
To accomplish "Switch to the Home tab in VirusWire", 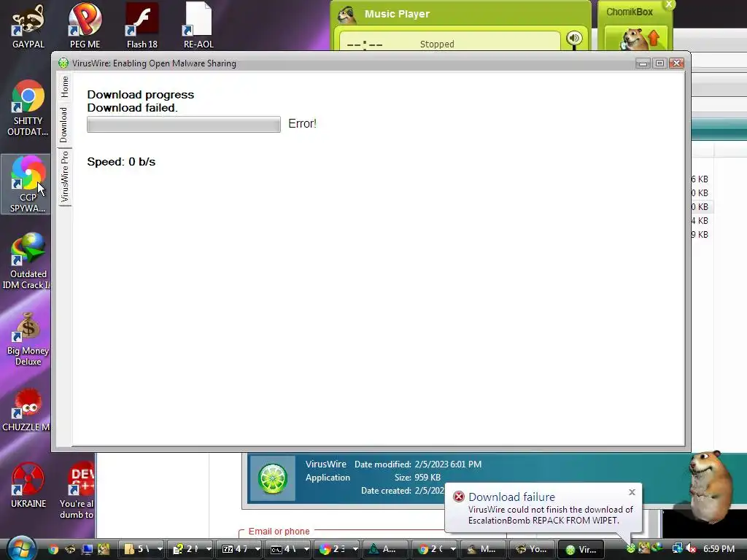I will [x=65, y=86].
